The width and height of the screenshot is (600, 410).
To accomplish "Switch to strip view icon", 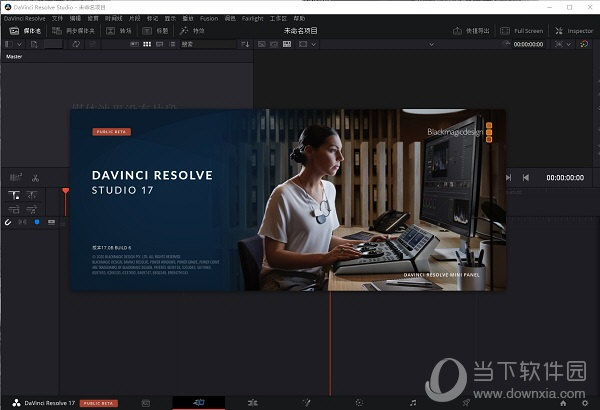I will pos(160,44).
